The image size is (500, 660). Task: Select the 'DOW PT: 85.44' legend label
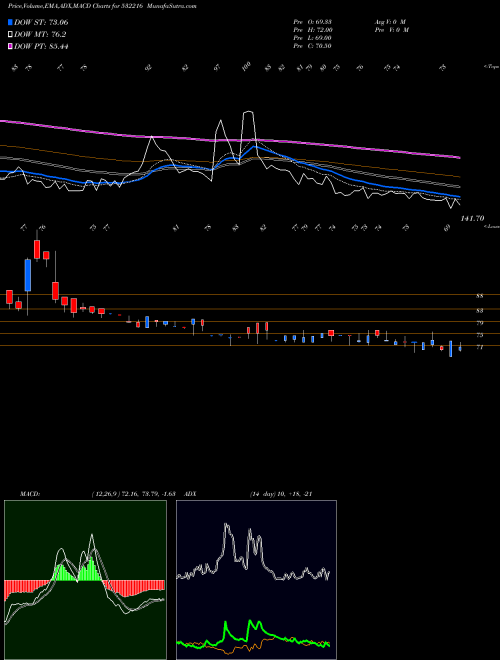(41, 46)
